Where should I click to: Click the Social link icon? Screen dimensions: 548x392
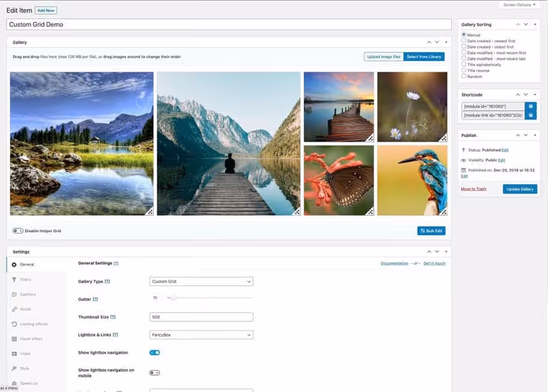14,309
